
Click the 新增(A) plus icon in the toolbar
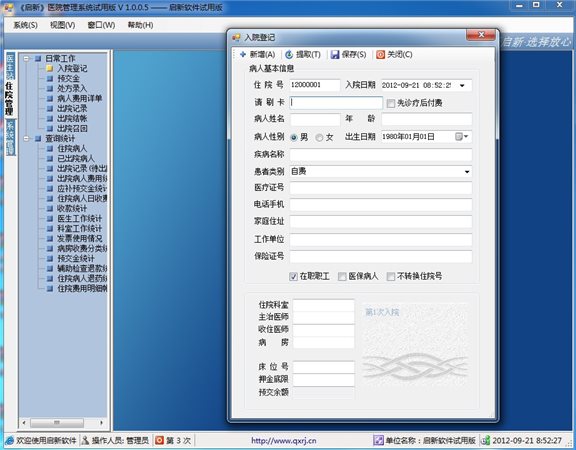(242, 55)
